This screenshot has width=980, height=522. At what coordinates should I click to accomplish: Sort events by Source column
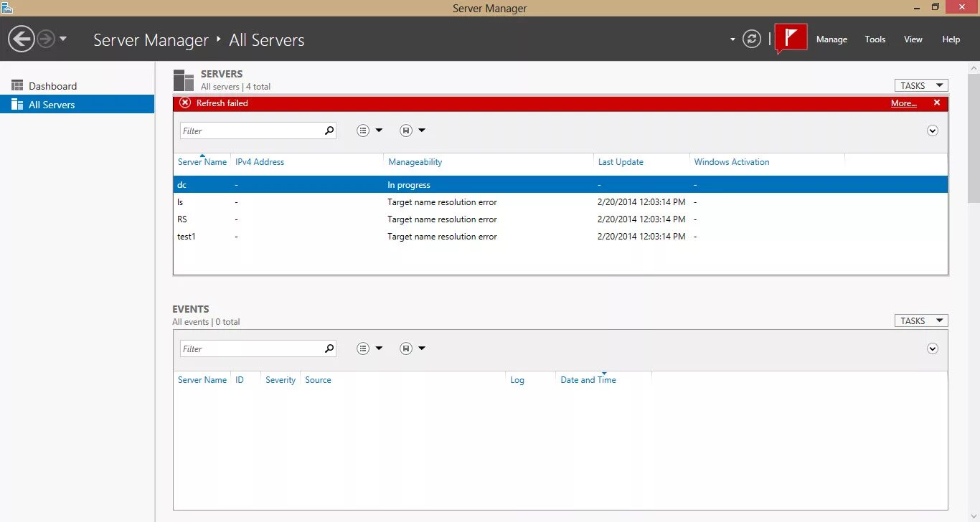coord(318,380)
